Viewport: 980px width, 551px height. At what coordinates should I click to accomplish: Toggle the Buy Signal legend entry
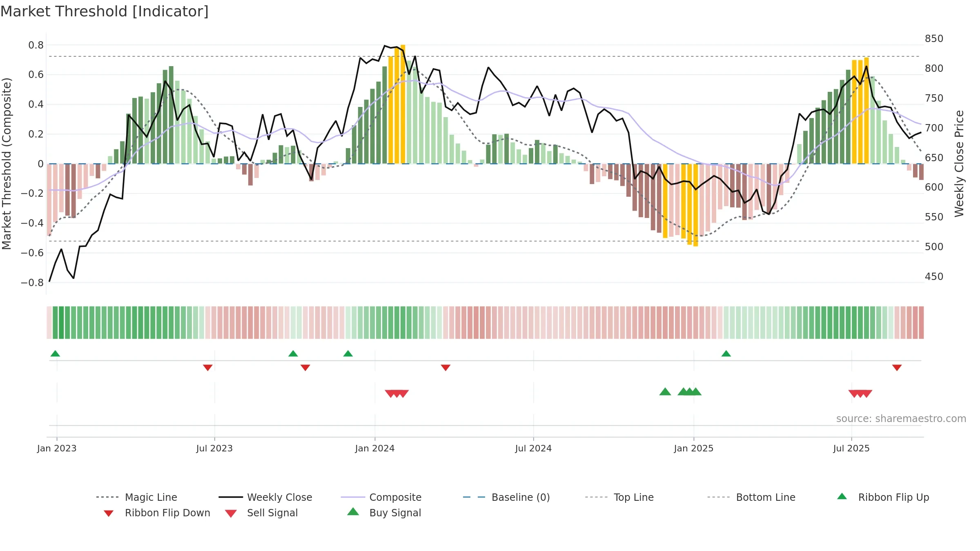point(384,513)
